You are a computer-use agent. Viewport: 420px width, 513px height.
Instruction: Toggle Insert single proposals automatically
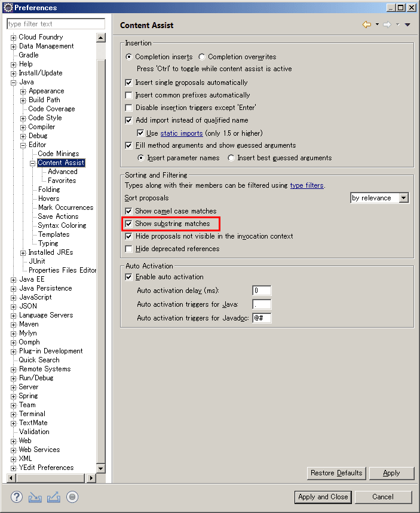(129, 83)
